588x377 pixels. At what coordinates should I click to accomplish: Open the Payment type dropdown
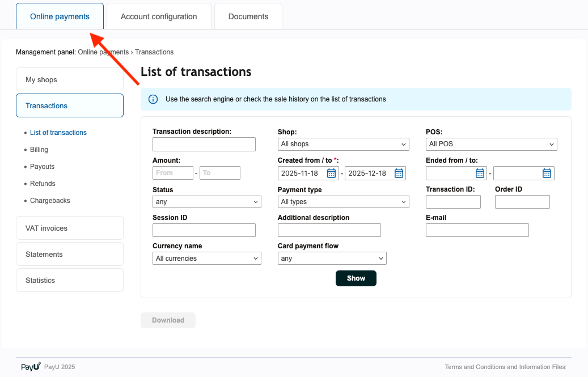343,202
